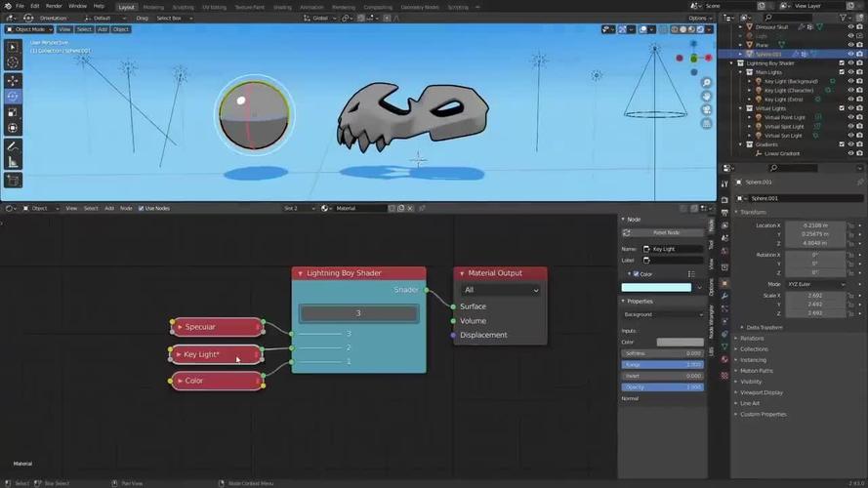Open the Render menu
This screenshot has width=868, height=488.
54,6
